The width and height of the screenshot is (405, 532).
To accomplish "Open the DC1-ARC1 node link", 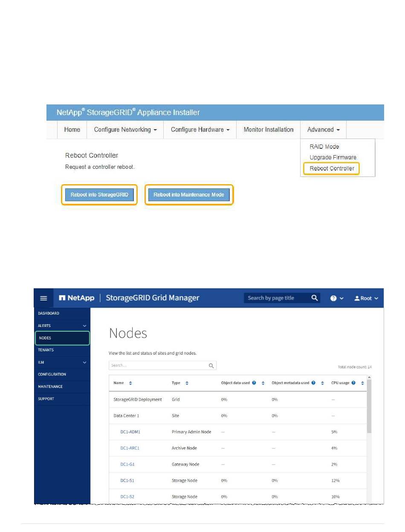I will point(130,448).
